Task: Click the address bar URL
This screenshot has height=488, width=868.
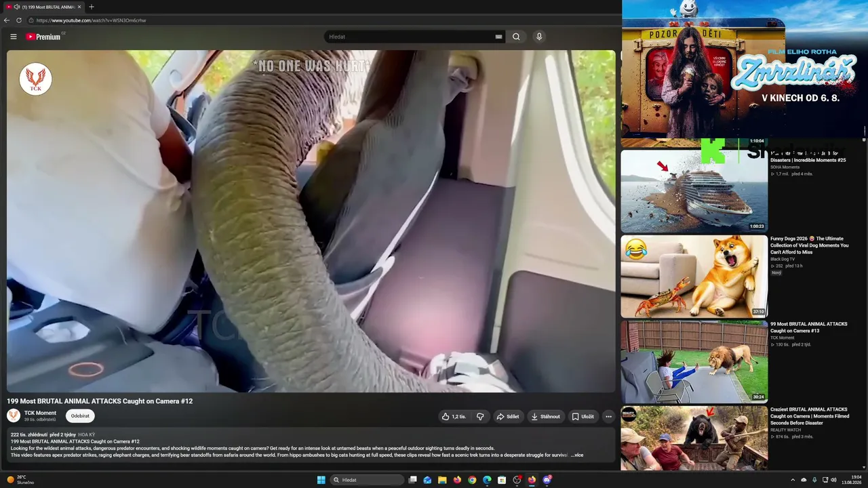Action: (x=92, y=20)
